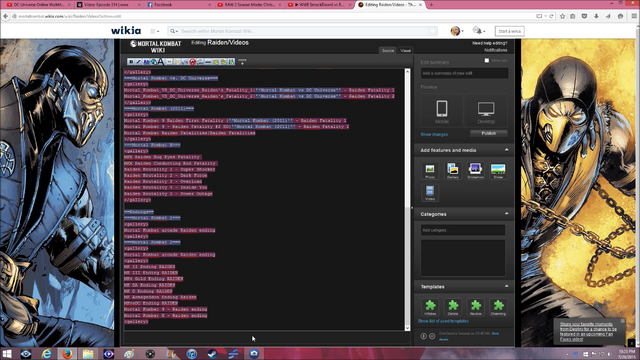Switch to the DC Universe Online browser tab

(38, 5)
